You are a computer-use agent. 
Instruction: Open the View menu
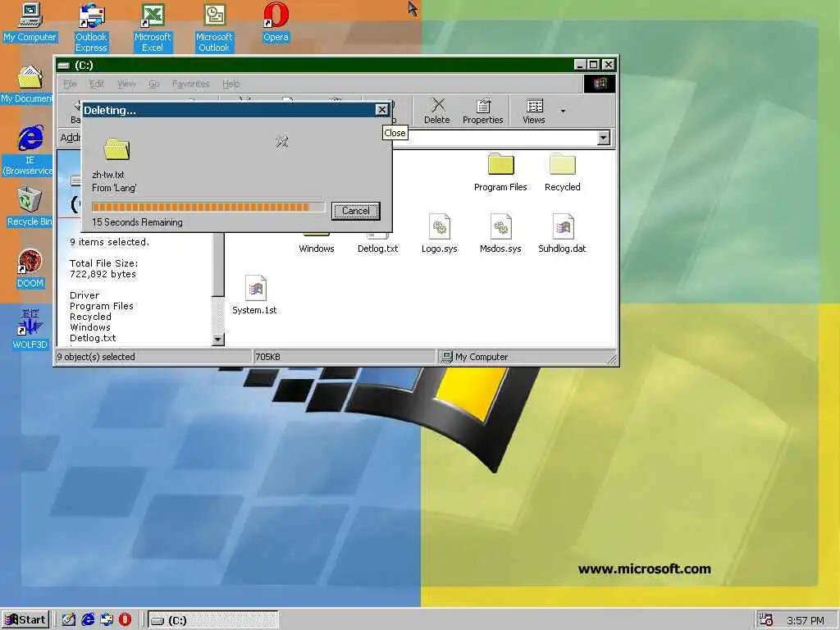pos(126,84)
